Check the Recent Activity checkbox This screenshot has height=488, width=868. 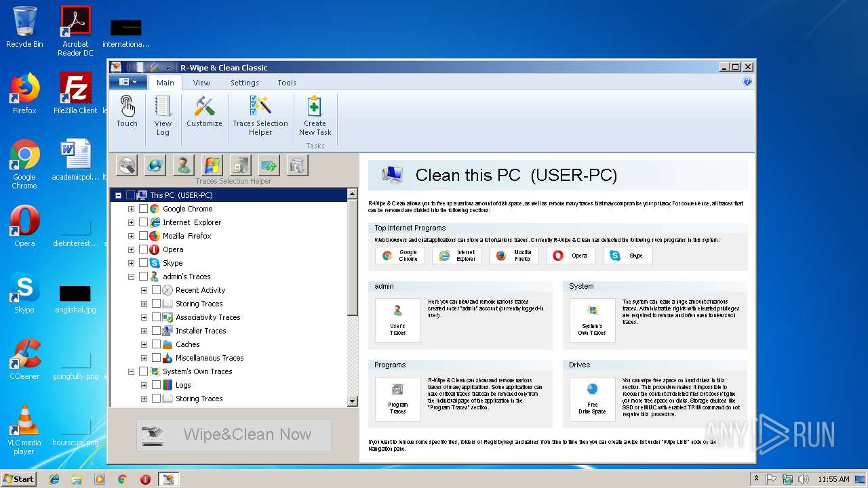click(156, 290)
